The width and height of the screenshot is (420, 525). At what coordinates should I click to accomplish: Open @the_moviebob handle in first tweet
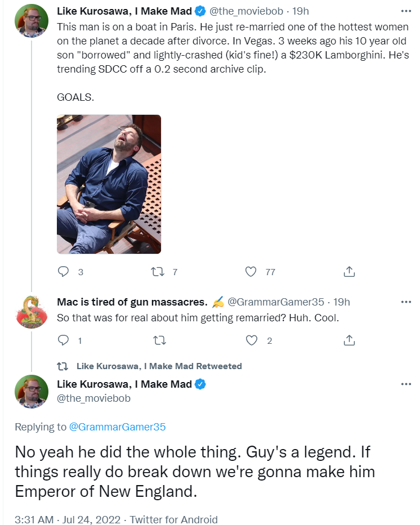[246, 11]
